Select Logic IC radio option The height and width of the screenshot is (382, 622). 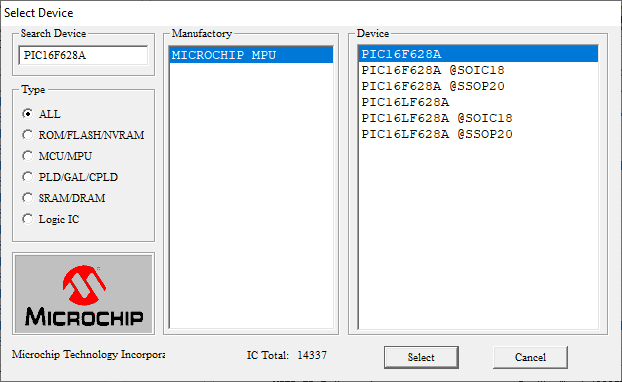27,219
